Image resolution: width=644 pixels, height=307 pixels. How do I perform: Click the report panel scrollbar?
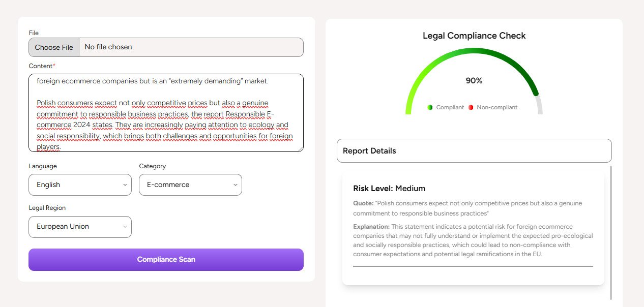coord(610,232)
